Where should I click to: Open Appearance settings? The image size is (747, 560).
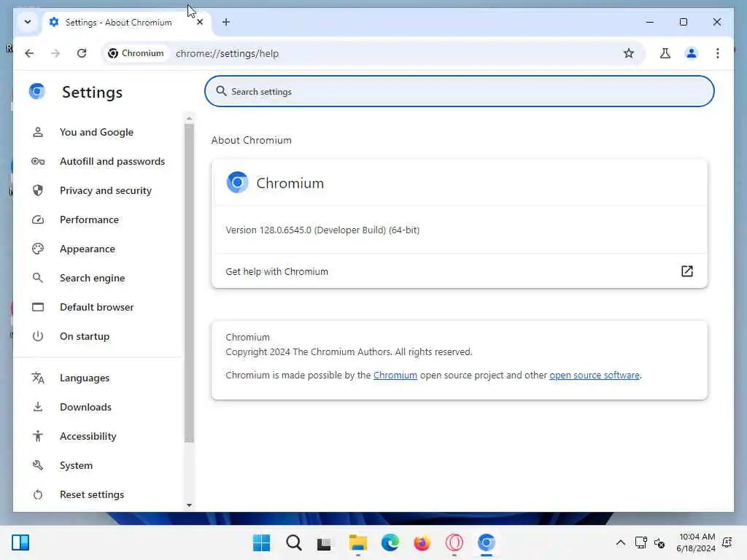pos(88,249)
